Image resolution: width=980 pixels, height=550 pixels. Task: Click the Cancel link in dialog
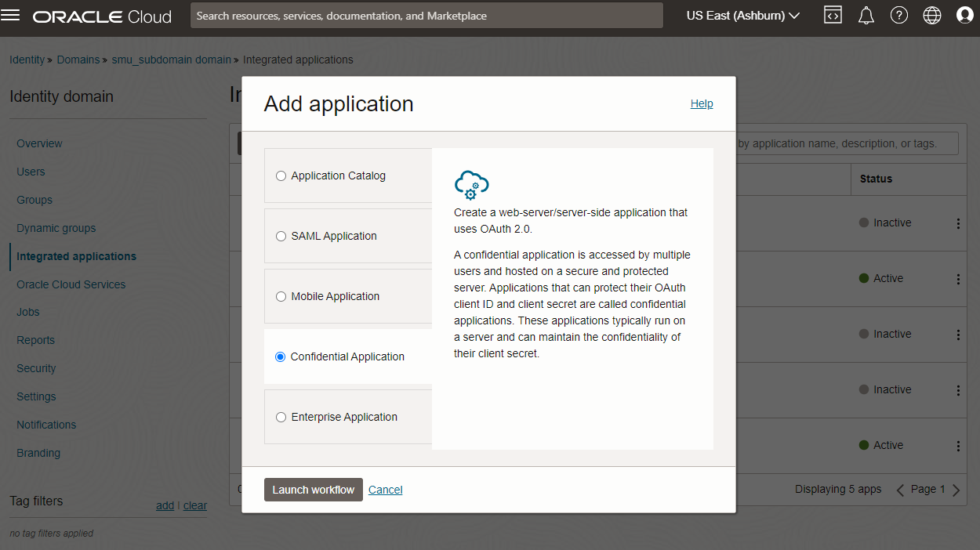tap(385, 490)
